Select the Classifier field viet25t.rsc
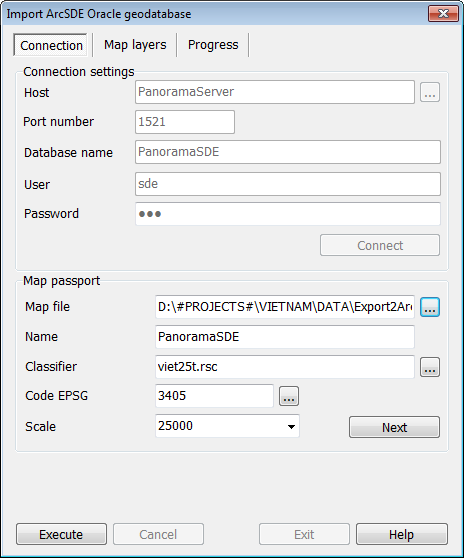The image size is (464, 558). (285, 367)
